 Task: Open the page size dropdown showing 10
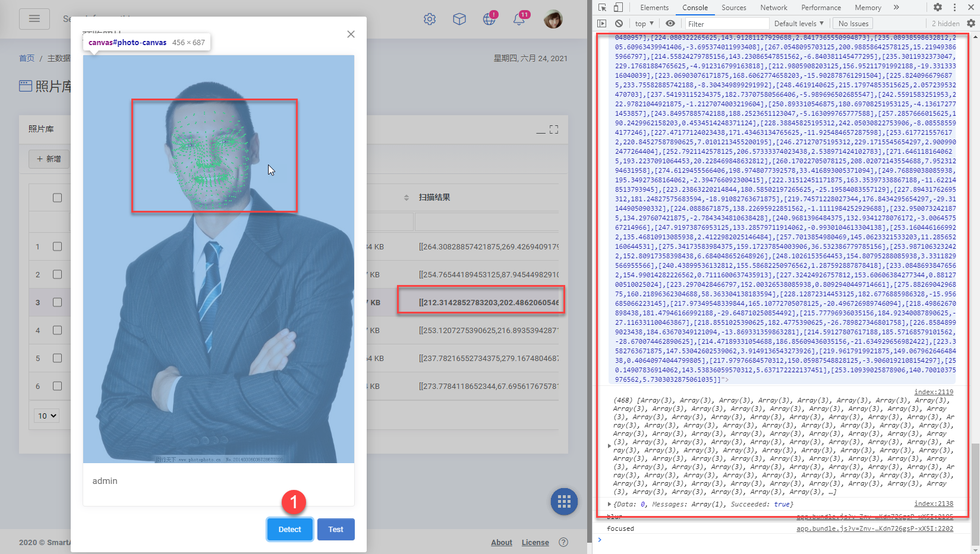pos(48,416)
